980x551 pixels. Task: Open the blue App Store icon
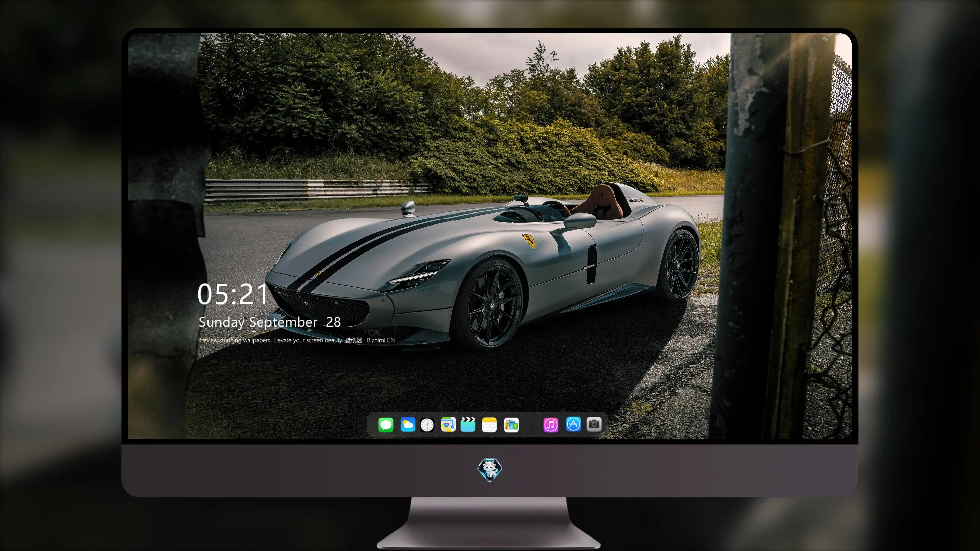click(x=573, y=424)
